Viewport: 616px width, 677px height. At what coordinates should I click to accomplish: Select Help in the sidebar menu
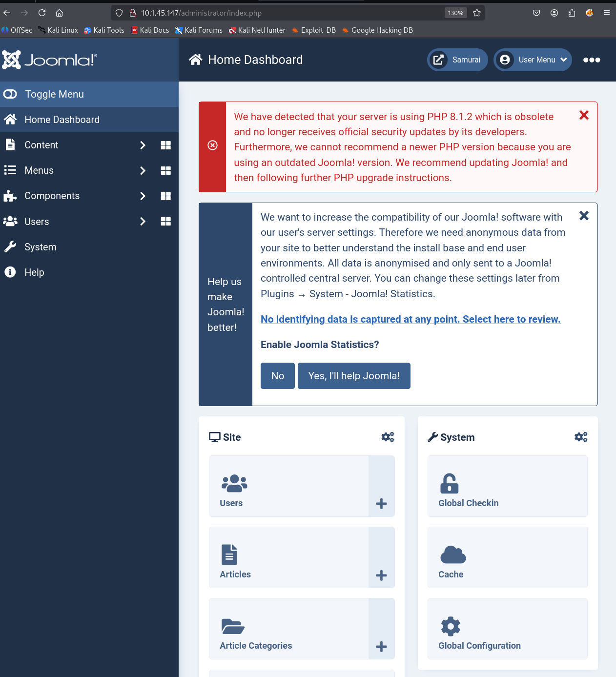(34, 272)
